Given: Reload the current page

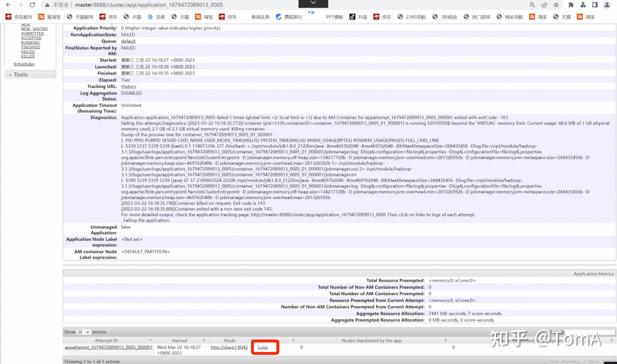Looking at the screenshot, I should click(x=33, y=4).
